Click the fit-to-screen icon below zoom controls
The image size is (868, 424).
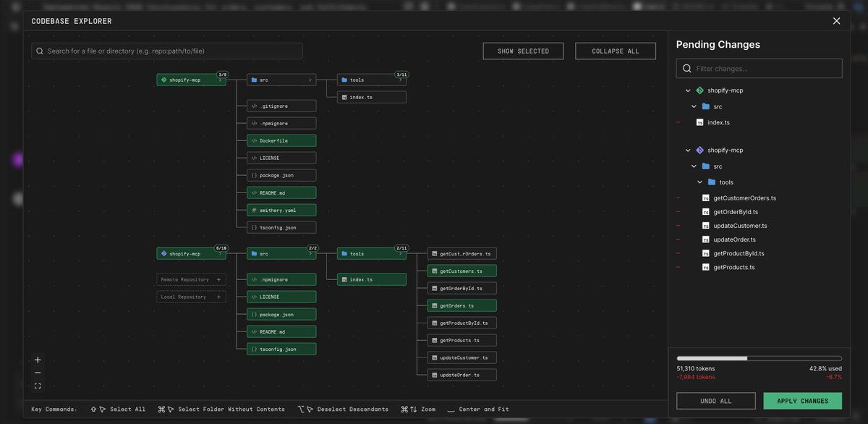point(38,386)
